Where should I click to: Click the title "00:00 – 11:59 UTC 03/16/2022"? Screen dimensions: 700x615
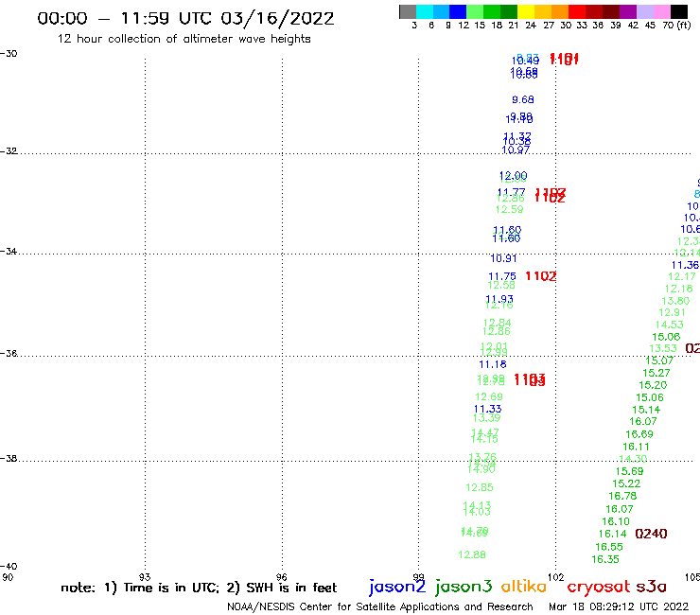coord(185,19)
